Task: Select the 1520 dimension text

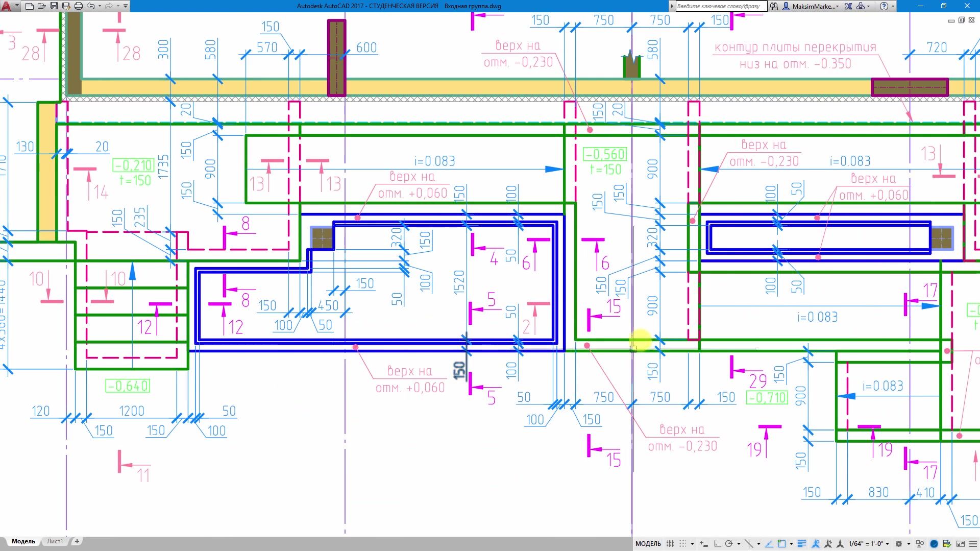Action: click(x=459, y=282)
